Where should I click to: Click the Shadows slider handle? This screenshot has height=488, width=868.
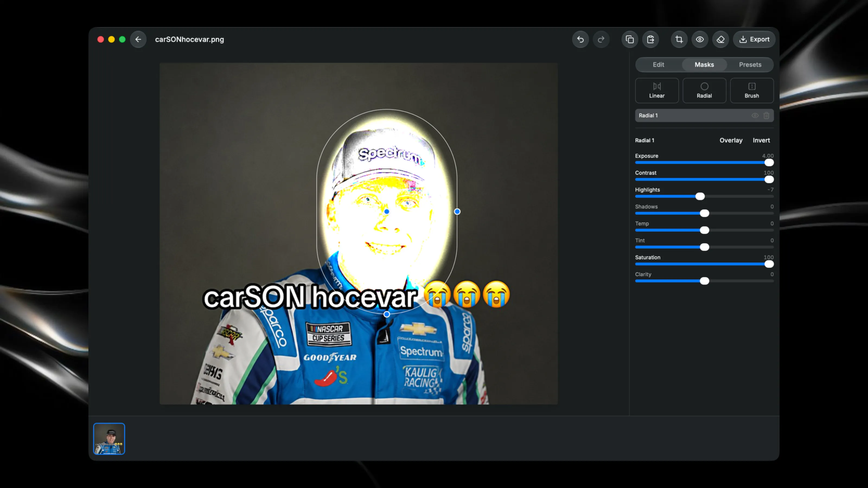click(704, 213)
